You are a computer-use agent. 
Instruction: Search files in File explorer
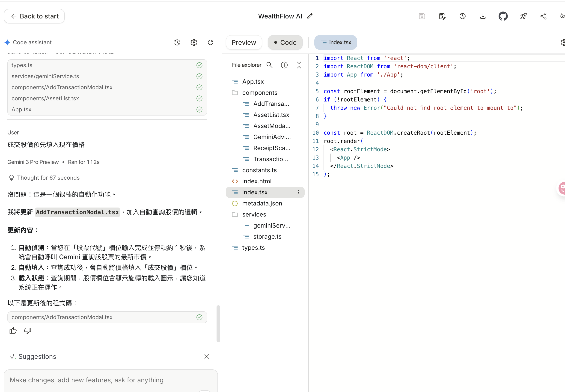pyautogui.click(x=270, y=65)
